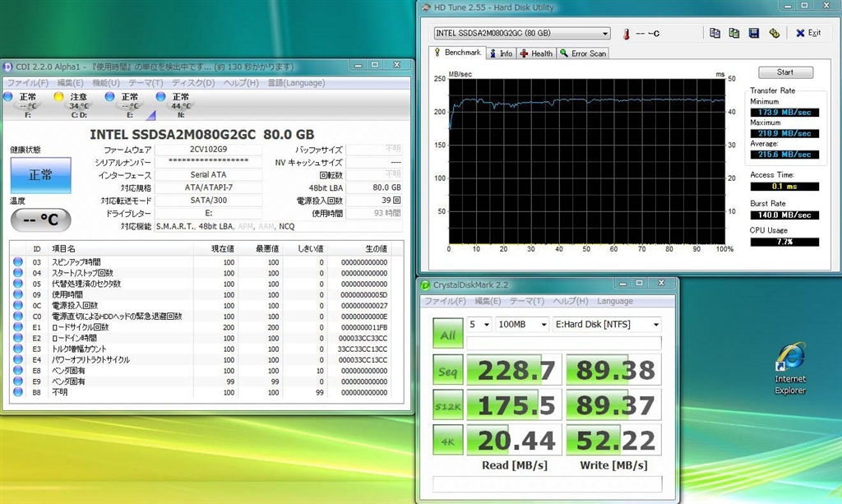Open the ファイル(F) menu in CDI
842x504 pixels.
pos(27,83)
